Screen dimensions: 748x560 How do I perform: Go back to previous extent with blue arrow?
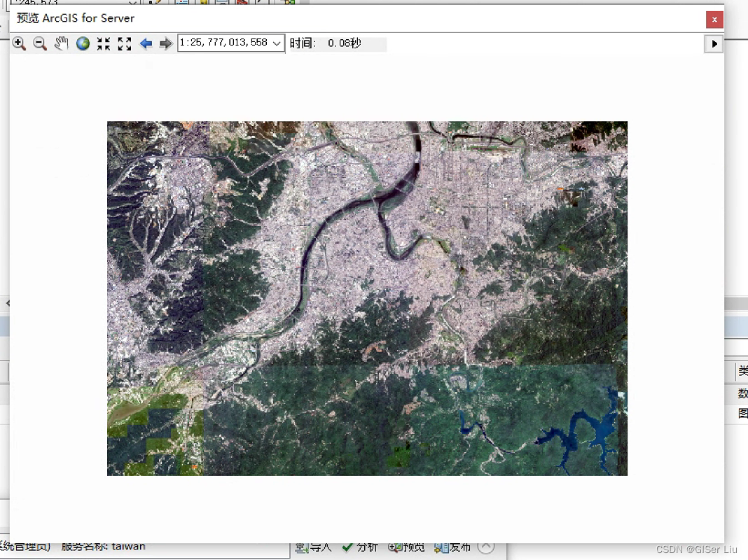click(146, 43)
